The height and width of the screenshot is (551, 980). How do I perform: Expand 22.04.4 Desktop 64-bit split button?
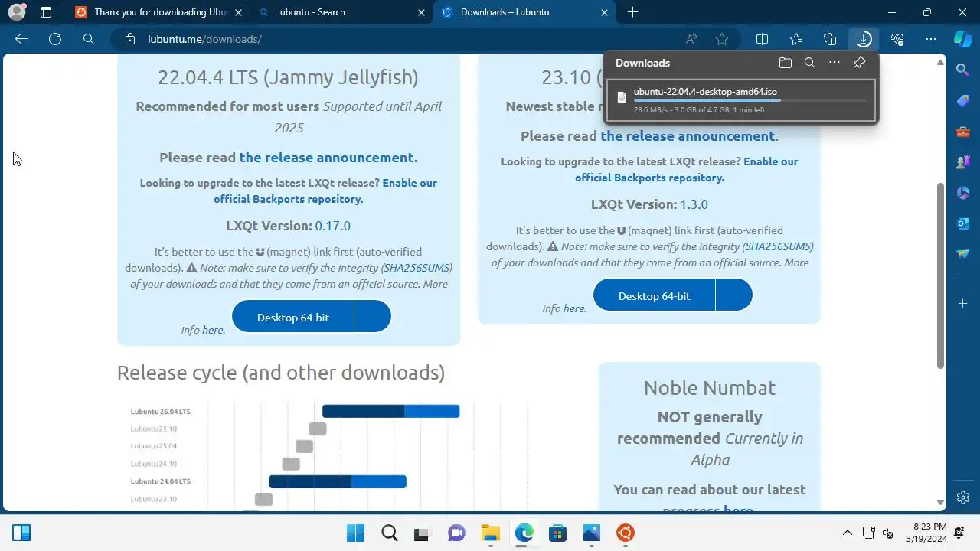pyautogui.click(x=373, y=317)
